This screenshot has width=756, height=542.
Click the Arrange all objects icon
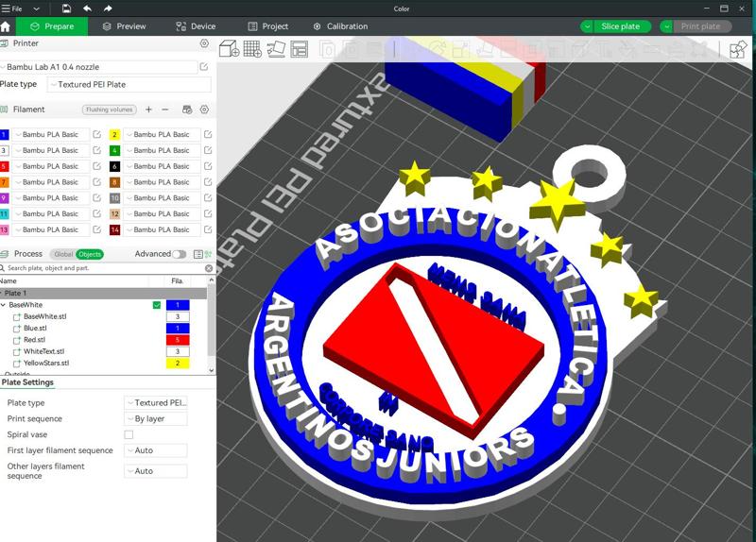299,49
